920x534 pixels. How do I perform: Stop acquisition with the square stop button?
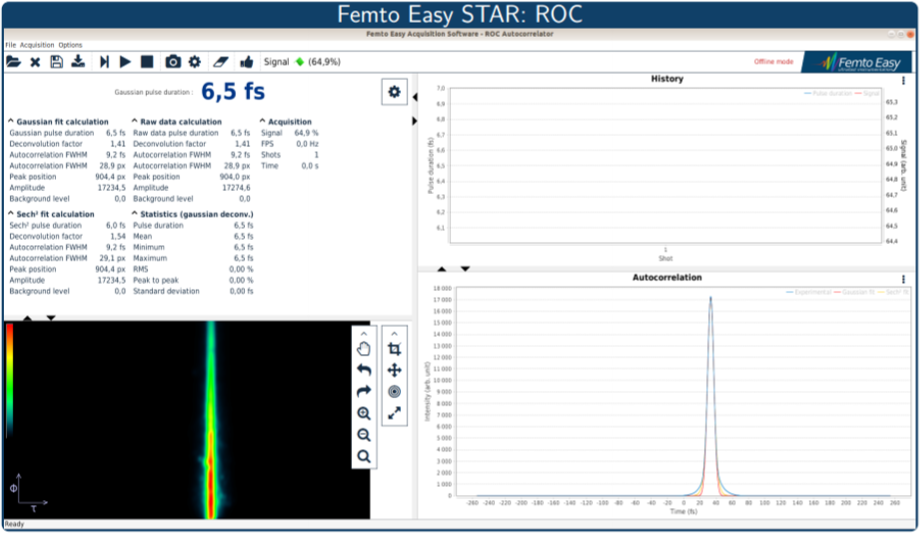pyautogui.click(x=147, y=62)
